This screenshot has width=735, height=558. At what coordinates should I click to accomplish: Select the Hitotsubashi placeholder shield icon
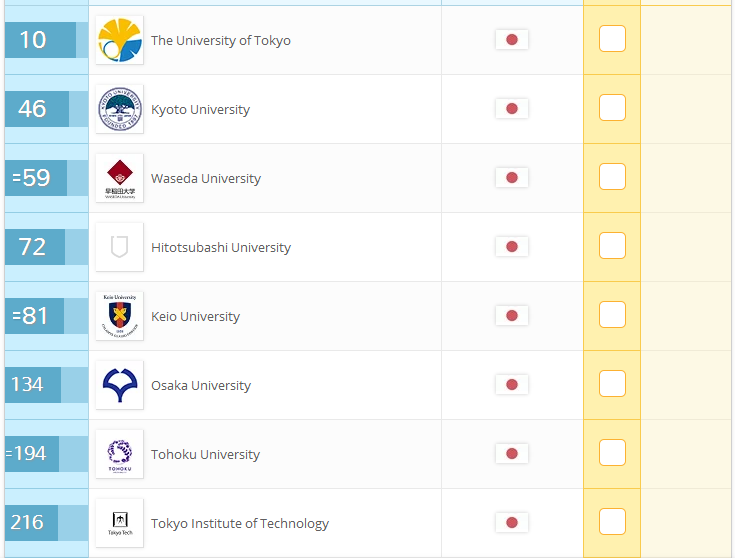click(120, 247)
